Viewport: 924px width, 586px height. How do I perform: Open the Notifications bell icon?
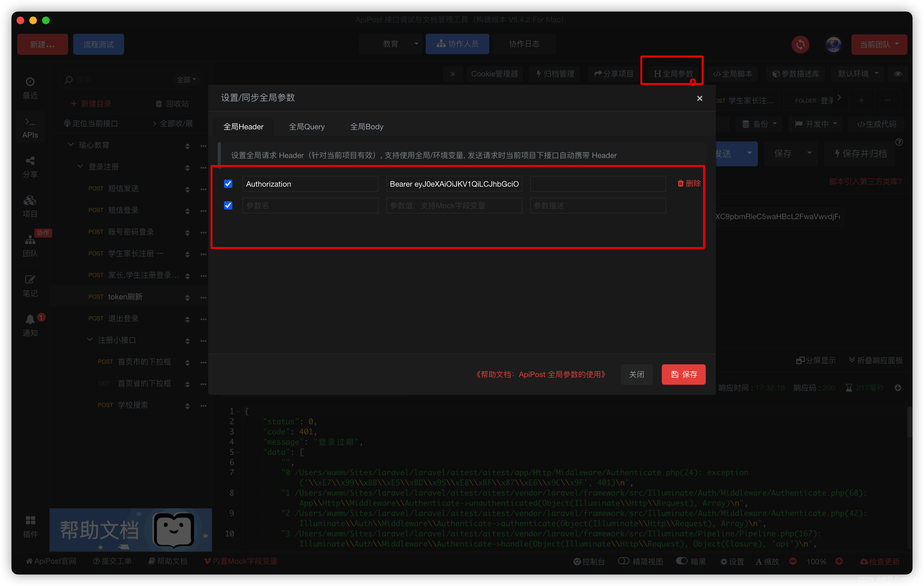30,319
